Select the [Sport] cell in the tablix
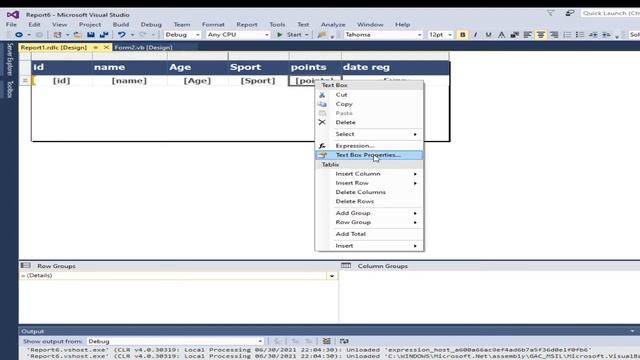This screenshot has height=360, width=640. (x=258, y=81)
